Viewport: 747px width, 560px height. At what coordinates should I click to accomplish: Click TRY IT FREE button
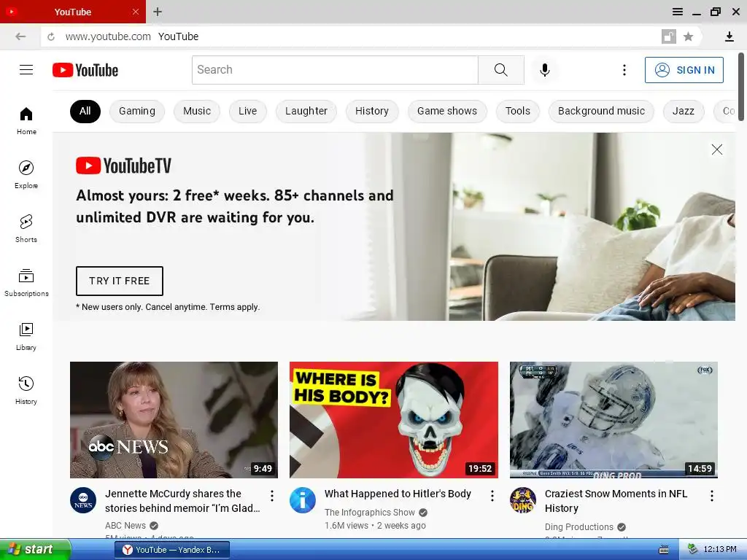point(120,281)
